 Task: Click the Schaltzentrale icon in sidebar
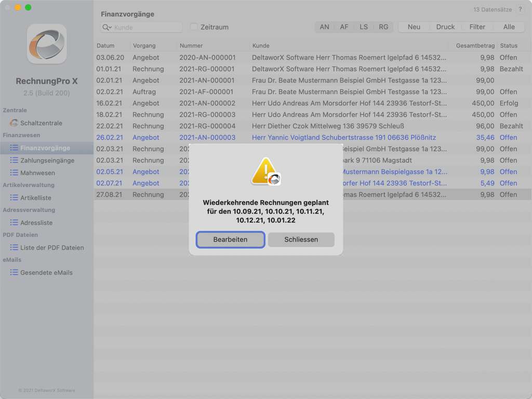click(14, 123)
